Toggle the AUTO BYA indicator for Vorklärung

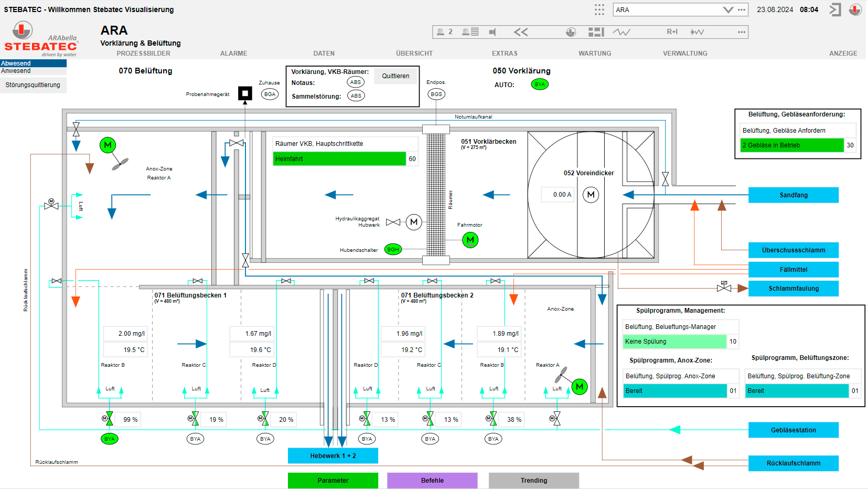pos(539,84)
